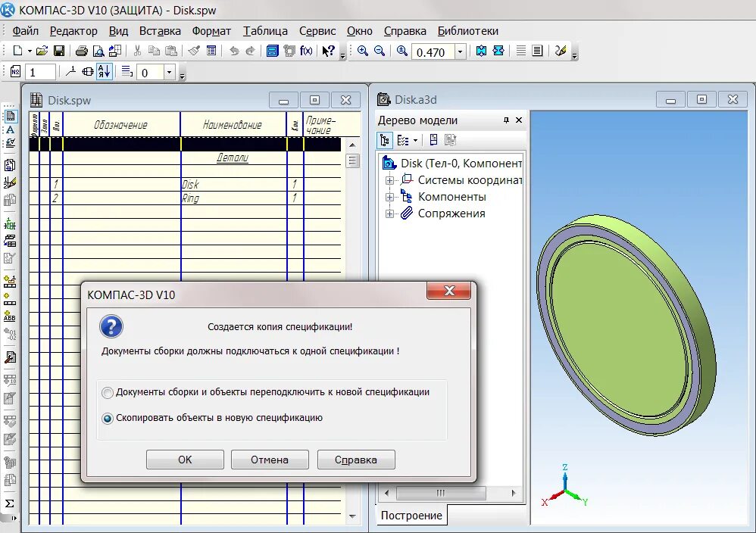Click the tree structure view icon in model tree
This screenshot has height=533, width=756.
[384, 140]
